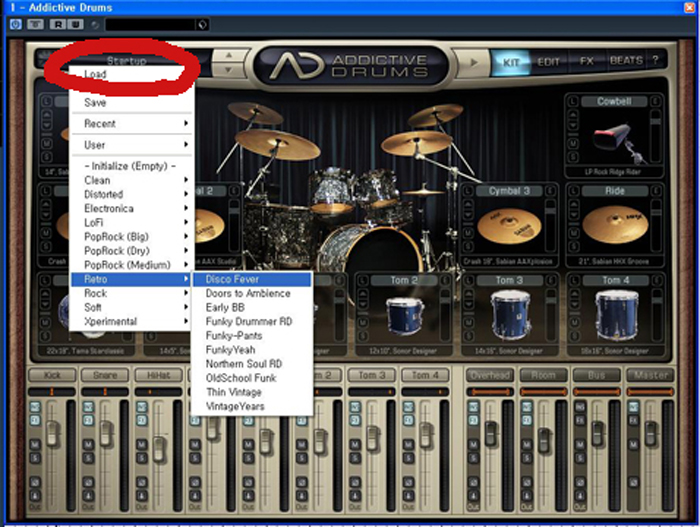Mute the Kick mixer channel
Image resolution: width=700 pixels, height=527 pixels.
(35, 444)
